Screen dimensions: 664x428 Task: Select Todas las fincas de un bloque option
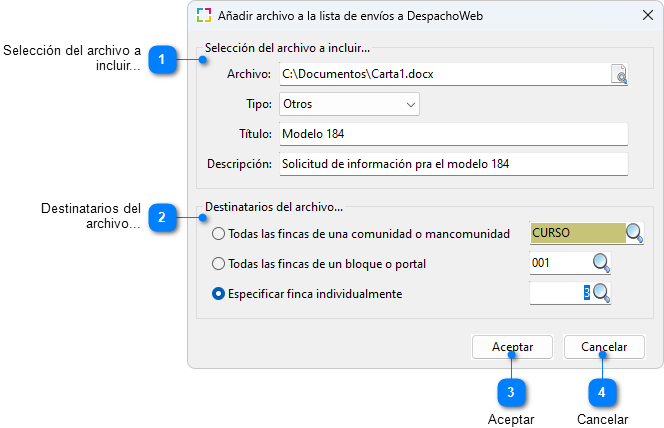coord(218,264)
